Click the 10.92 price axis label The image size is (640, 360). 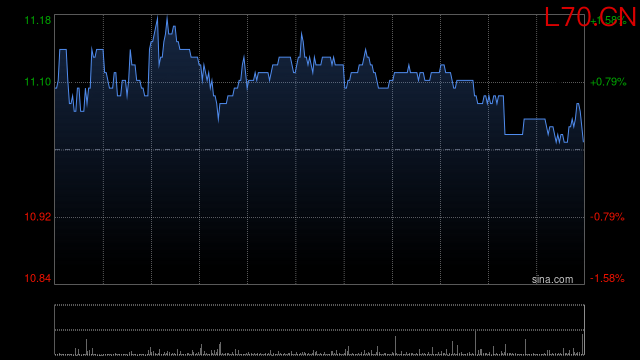pos(38,217)
